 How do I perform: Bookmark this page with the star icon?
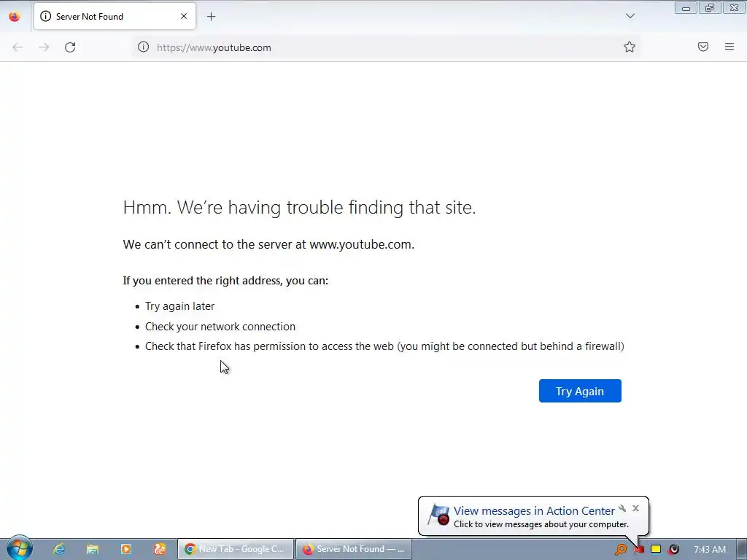click(x=630, y=47)
